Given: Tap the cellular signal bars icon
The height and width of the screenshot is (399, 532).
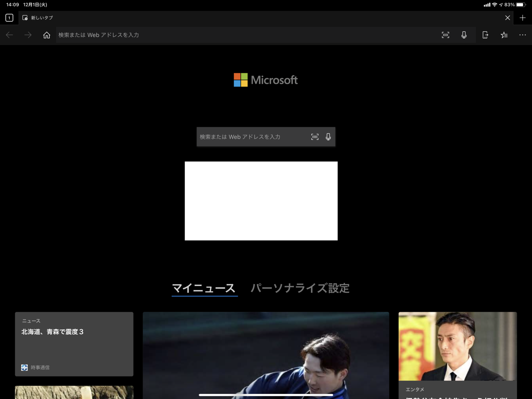Looking at the screenshot, I should pyautogui.click(x=487, y=5).
